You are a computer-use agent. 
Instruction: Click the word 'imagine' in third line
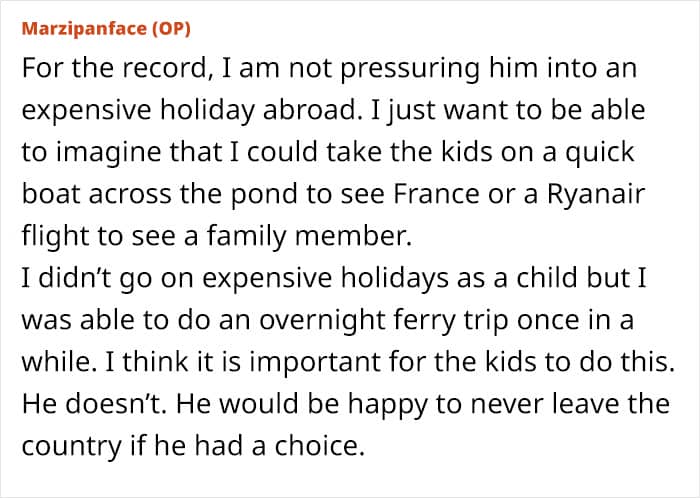(108, 153)
